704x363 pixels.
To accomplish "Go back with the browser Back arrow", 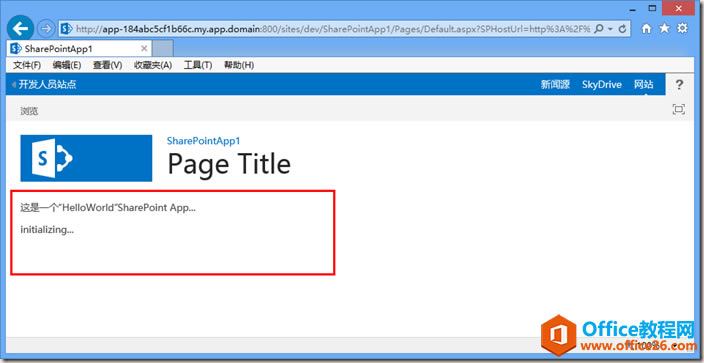I will [20, 29].
